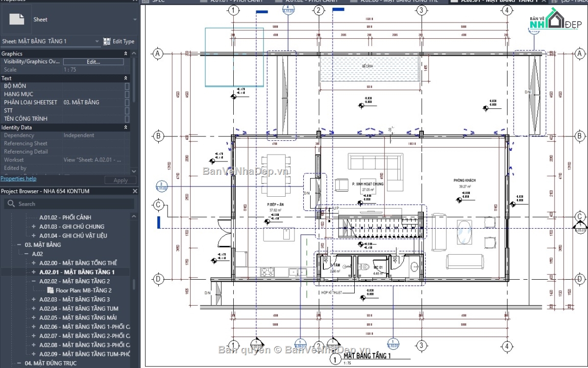The height and width of the screenshot is (368, 588).
Task: Click the magnifier icon in Project Browser search
Action: click(x=11, y=204)
